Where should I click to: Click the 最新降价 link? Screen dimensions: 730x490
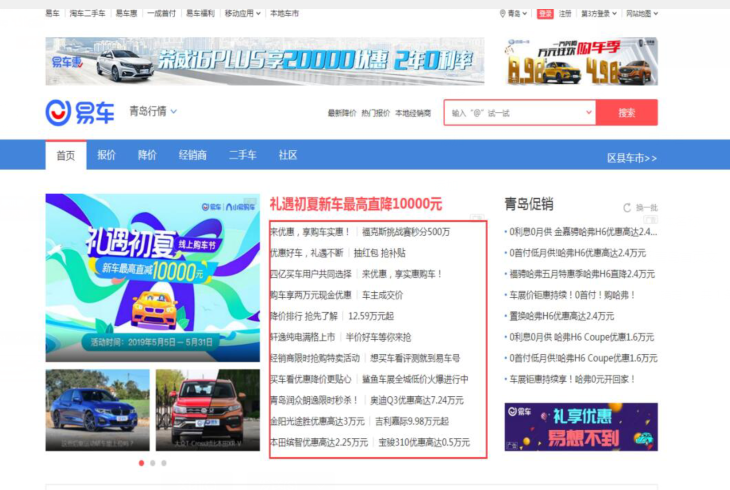coord(342,113)
